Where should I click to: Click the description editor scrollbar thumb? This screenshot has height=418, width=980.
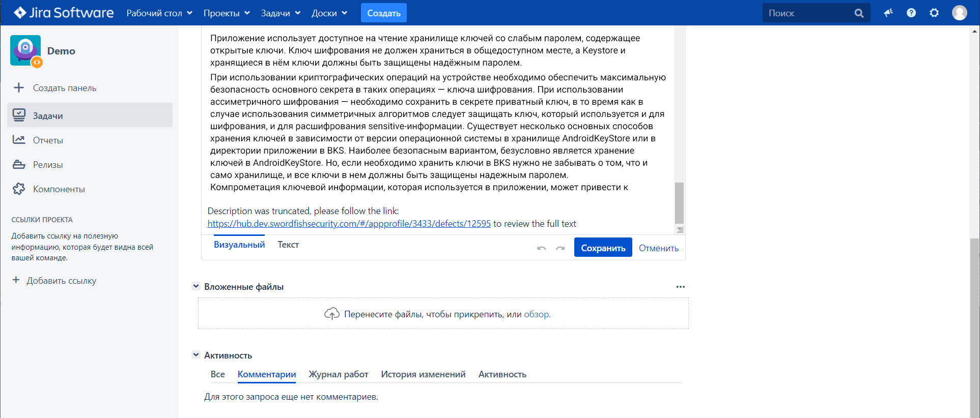tap(679, 203)
